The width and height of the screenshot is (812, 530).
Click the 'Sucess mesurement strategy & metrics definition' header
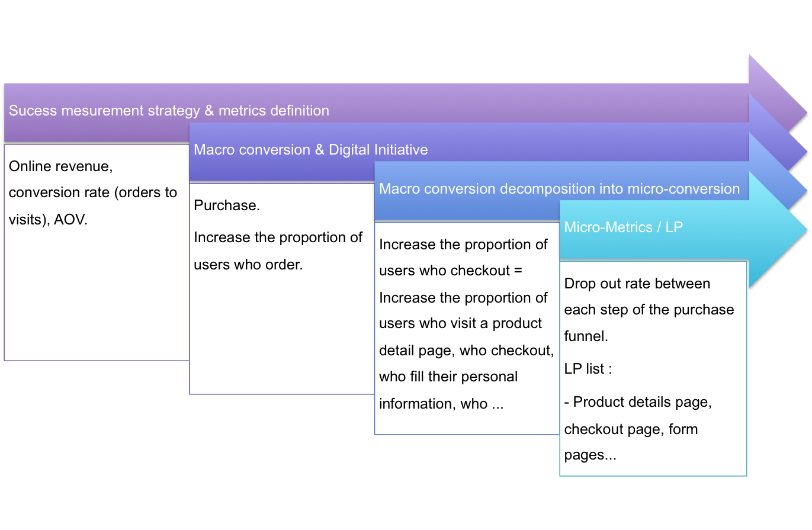pyautogui.click(x=169, y=111)
